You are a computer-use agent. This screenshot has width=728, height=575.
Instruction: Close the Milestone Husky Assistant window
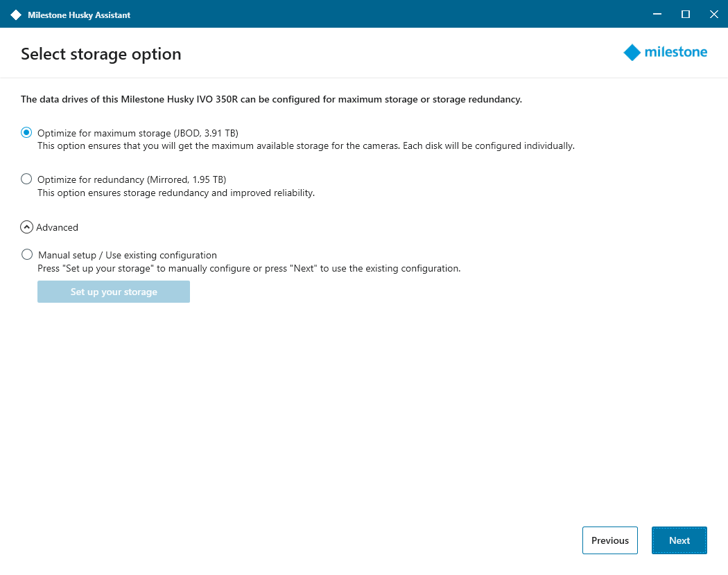pos(713,14)
